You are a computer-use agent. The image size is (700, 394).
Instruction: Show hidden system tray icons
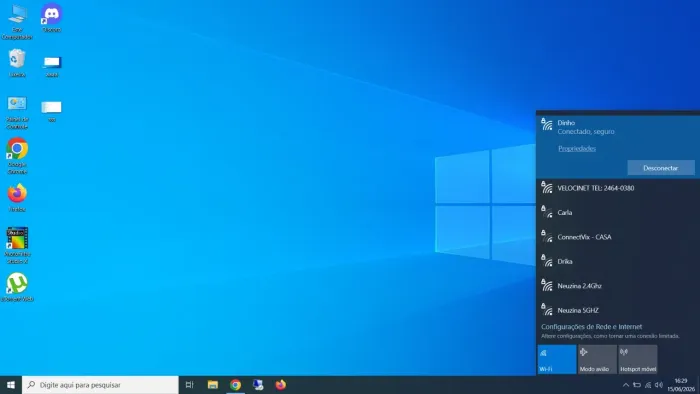pos(626,385)
